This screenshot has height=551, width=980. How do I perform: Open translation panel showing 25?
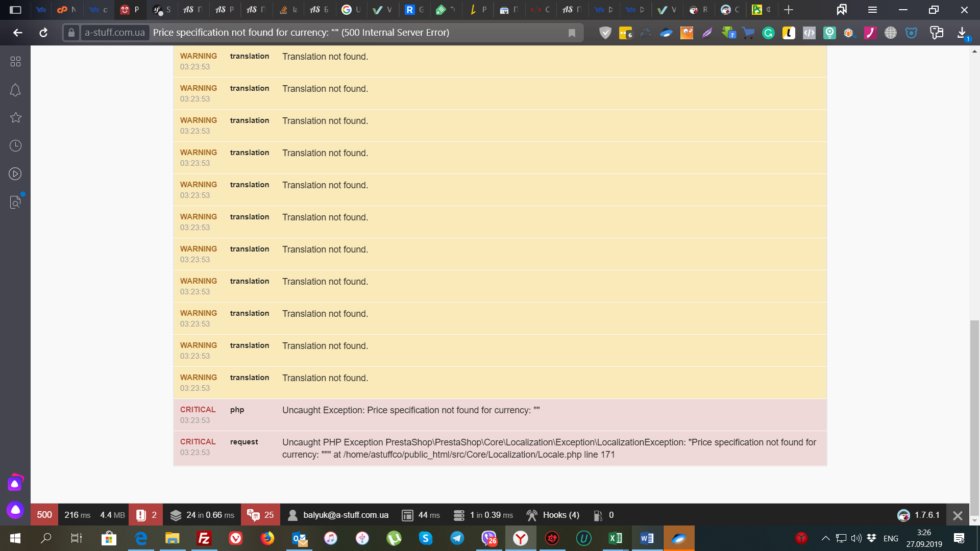point(260,515)
